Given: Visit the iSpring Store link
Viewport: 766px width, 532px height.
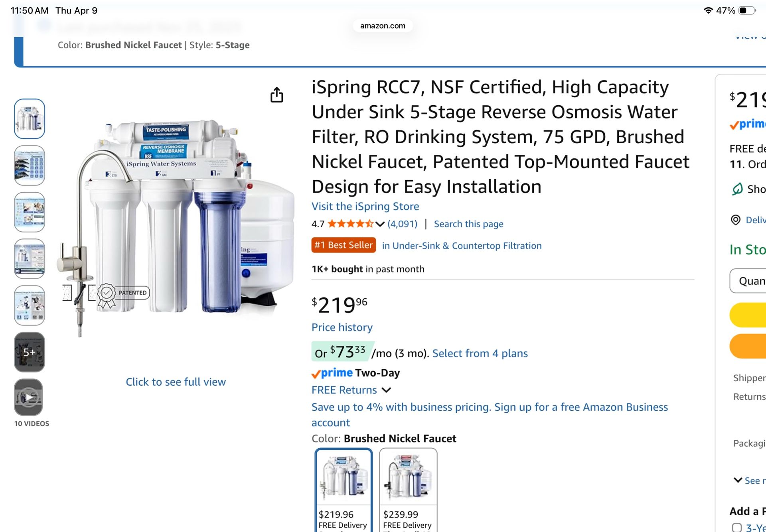Looking at the screenshot, I should 365,206.
